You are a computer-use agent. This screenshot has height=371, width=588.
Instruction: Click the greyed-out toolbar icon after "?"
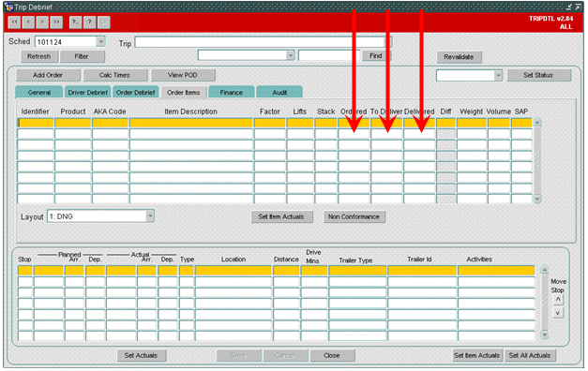(103, 22)
